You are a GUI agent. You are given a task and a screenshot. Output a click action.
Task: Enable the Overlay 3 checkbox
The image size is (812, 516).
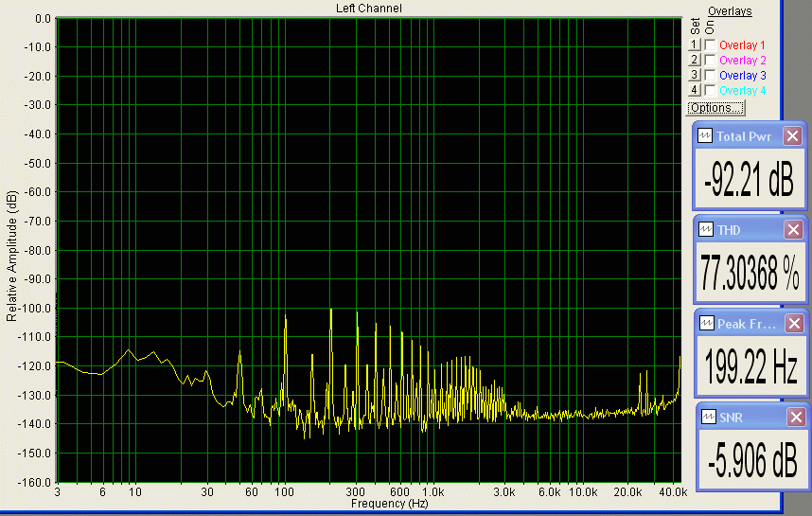tap(710, 75)
